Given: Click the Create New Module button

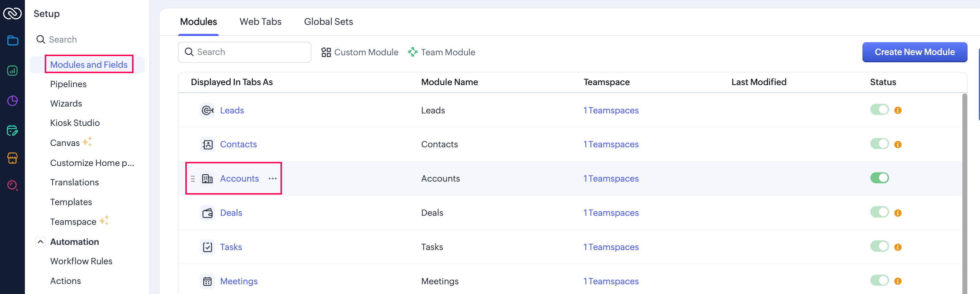Looking at the screenshot, I should click(x=915, y=52).
